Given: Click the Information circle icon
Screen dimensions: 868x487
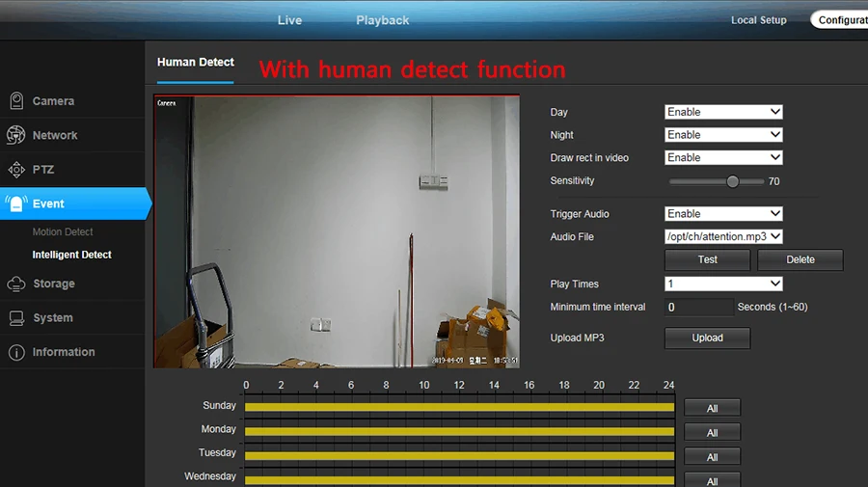Looking at the screenshot, I should (16, 352).
